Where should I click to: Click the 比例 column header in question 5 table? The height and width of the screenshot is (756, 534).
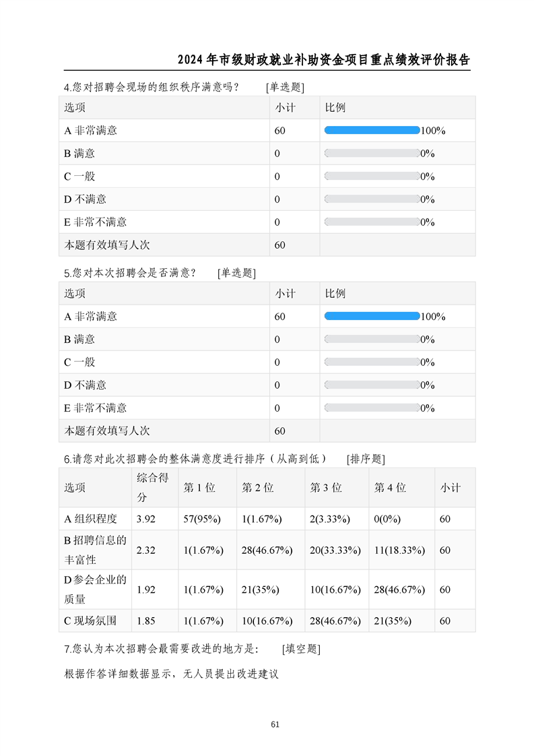coord(335,294)
